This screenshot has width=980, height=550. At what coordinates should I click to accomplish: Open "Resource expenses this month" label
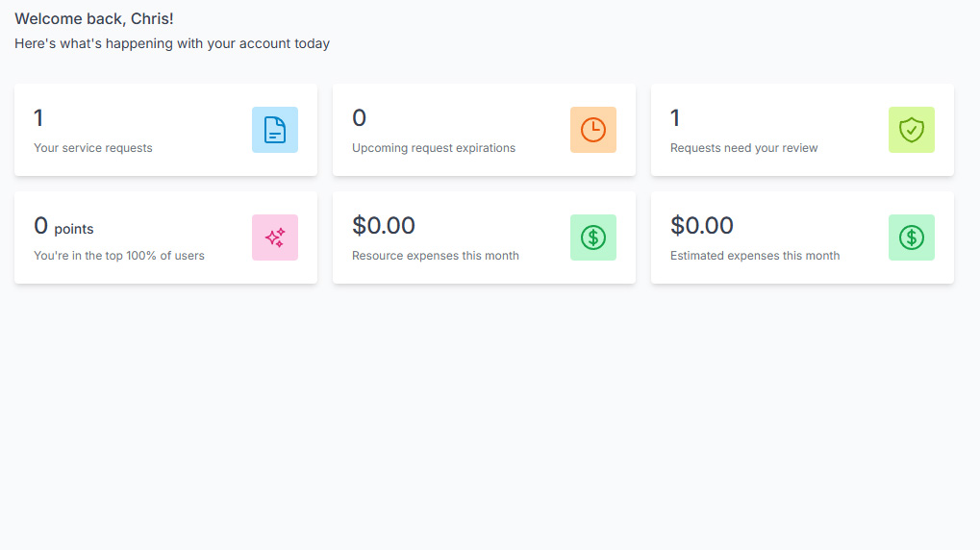point(436,256)
